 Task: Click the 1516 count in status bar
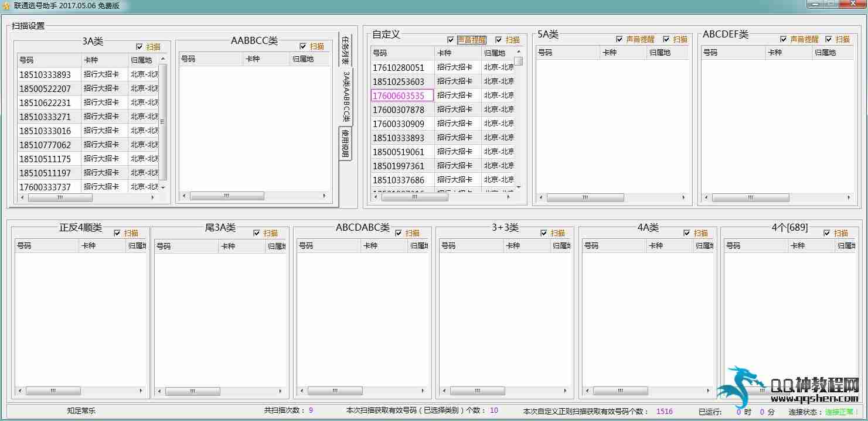665,412
